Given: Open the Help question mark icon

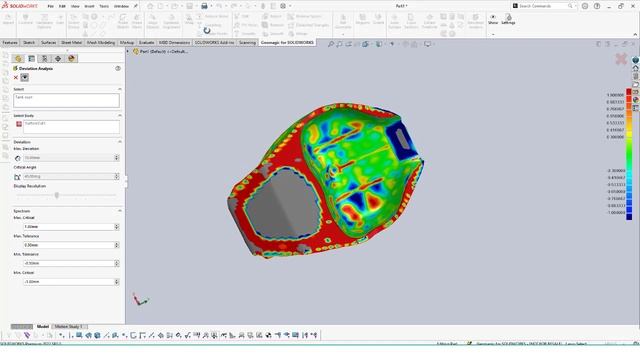Looking at the screenshot, I should click(x=597, y=6).
